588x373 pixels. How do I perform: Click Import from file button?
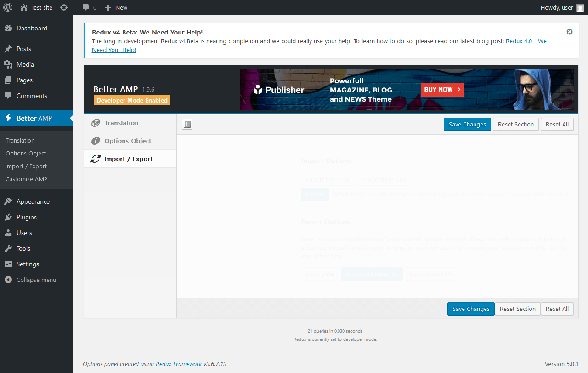(328, 179)
